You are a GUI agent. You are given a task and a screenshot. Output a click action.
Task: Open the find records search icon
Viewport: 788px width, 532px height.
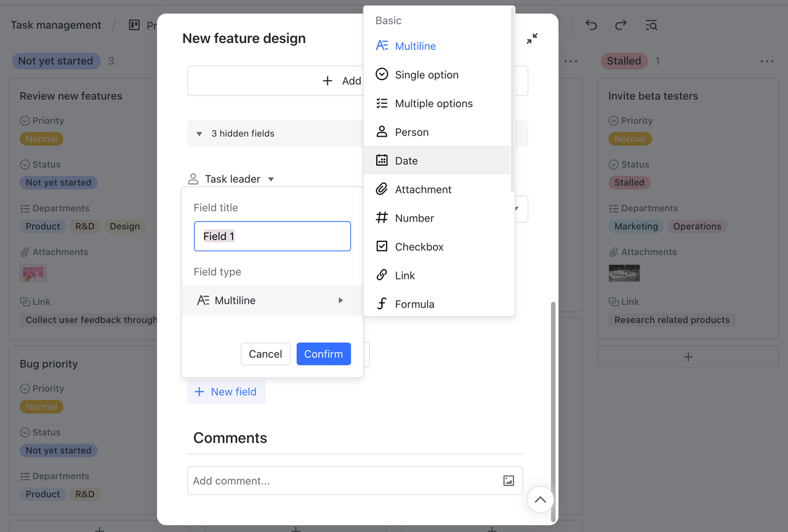pyautogui.click(x=651, y=25)
